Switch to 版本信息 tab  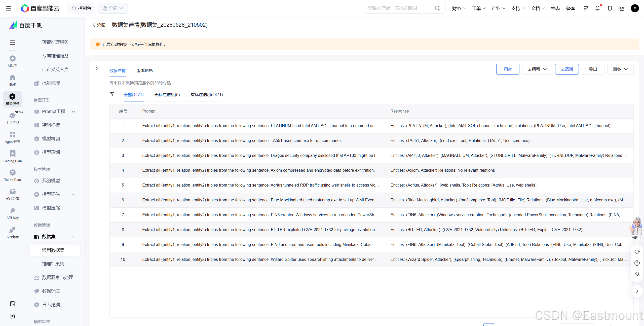point(144,70)
